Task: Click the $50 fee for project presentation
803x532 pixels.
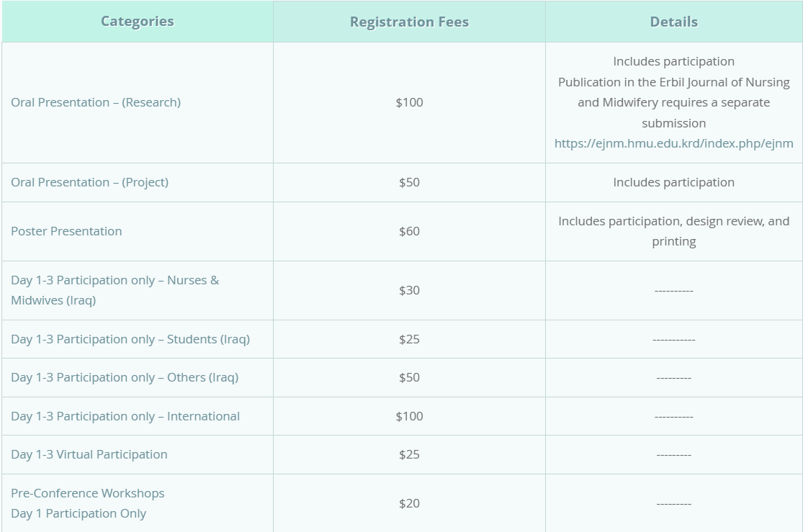Action: click(409, 182)
